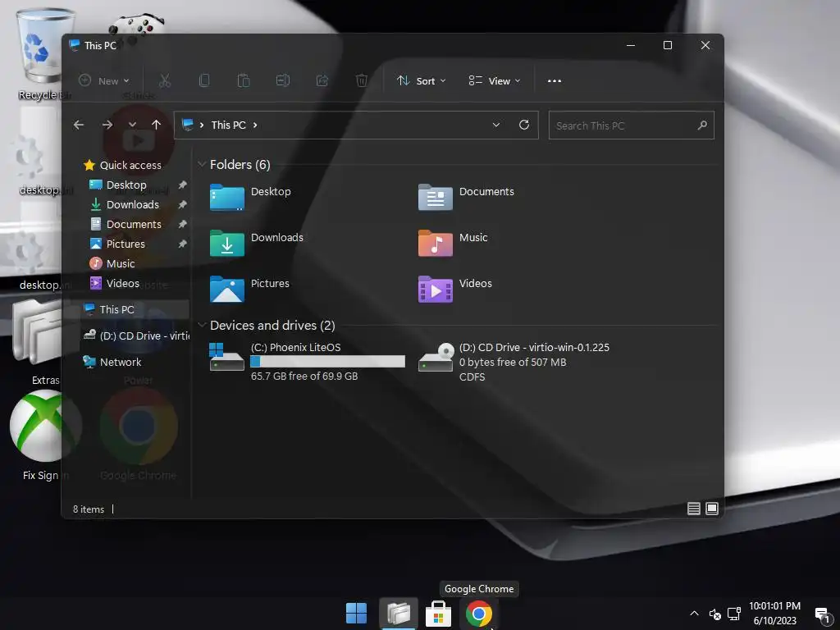840x630 pixels.
Task: Open Network in the navigation pane
Action: point(121,362)
